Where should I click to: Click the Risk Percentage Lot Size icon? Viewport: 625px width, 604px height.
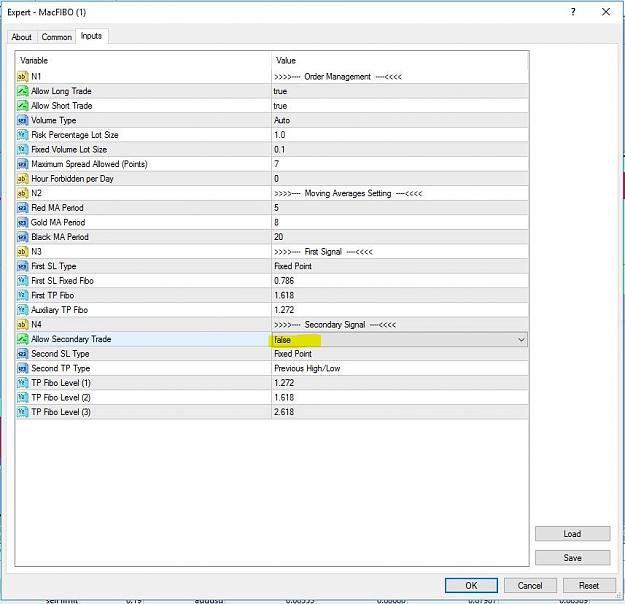(22, 135)
